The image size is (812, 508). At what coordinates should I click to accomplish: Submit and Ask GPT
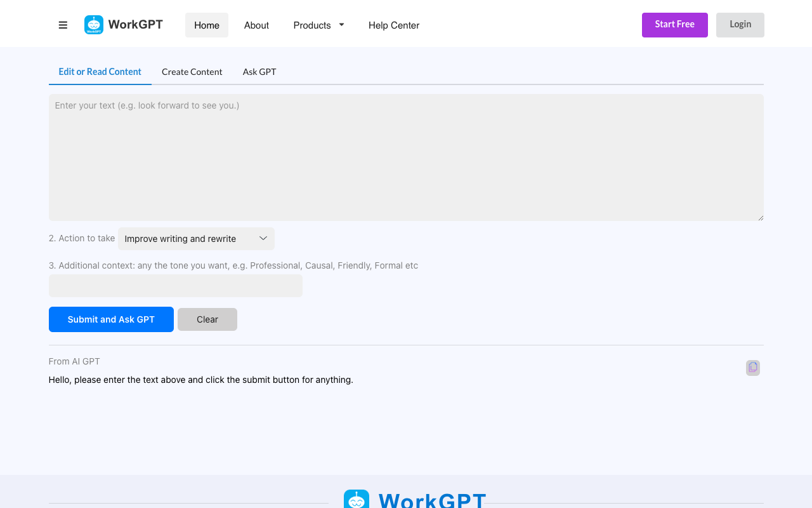pos(111,319)
